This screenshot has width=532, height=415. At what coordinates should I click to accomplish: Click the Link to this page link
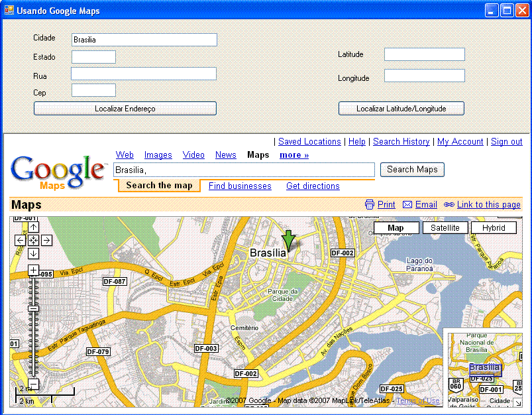pos(488,204)
